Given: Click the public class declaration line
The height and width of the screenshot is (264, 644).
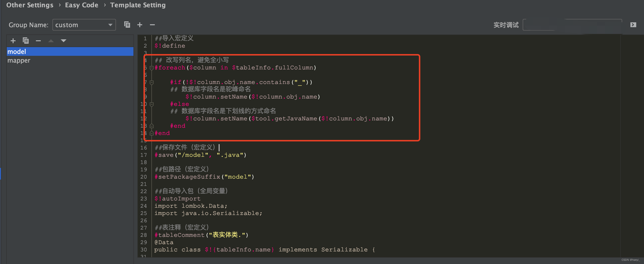Looking at the screenshot, I should click(265, 249).
